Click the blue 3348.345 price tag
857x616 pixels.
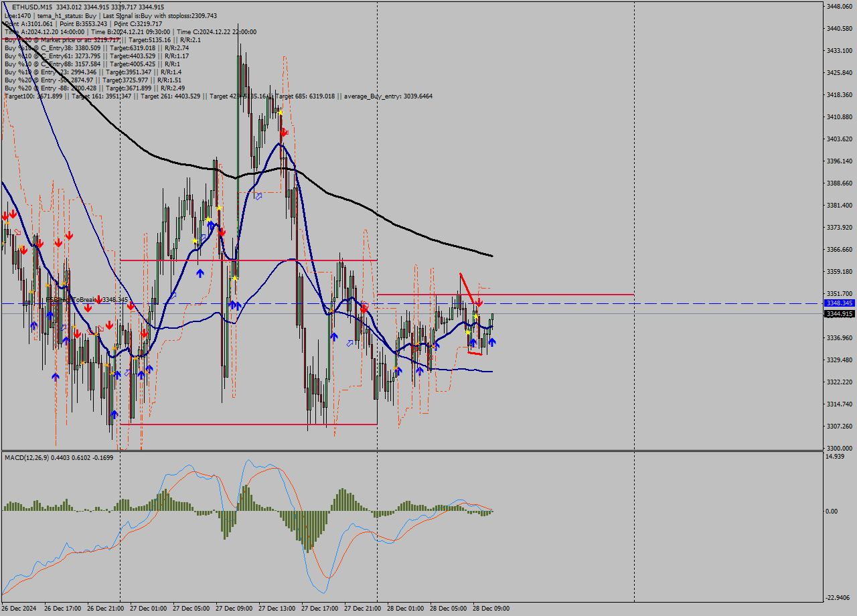coord(839,303)
